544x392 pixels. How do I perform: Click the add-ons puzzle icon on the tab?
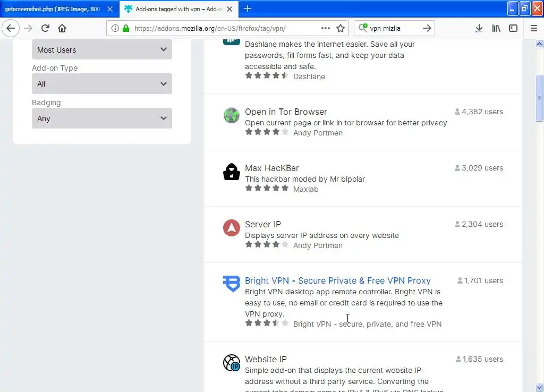pos(129,8)
